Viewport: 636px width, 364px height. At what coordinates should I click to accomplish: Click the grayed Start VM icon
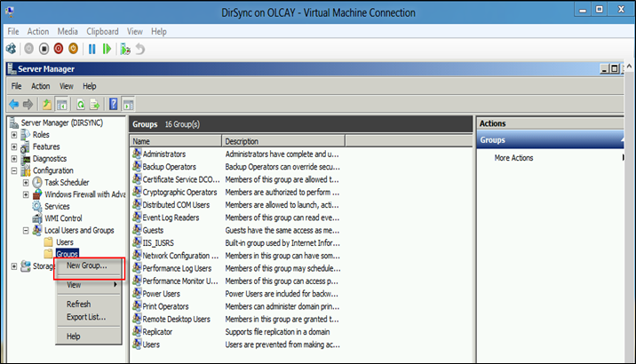pyautogui.click(x=28, y=49)
